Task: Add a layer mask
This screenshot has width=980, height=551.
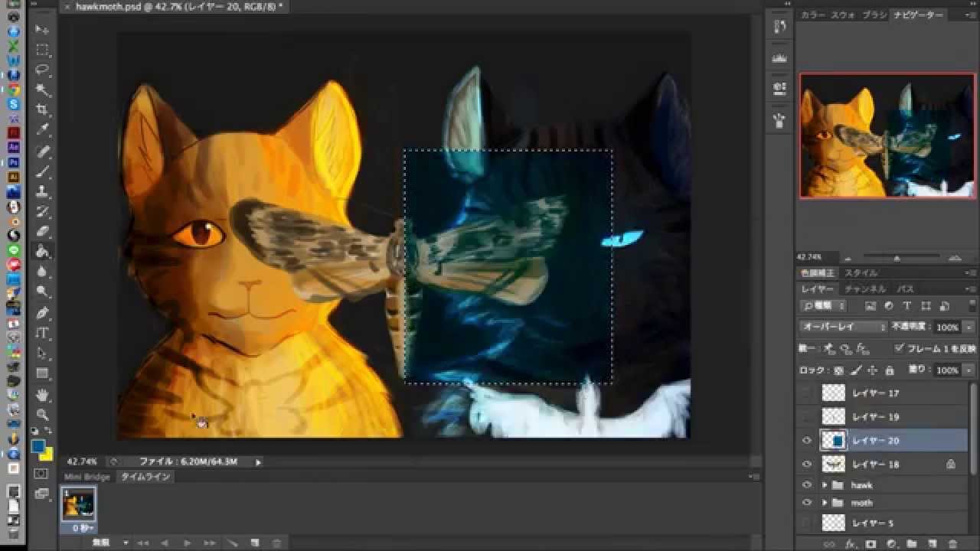Action: pyautogui.click(x=871, y=544)
